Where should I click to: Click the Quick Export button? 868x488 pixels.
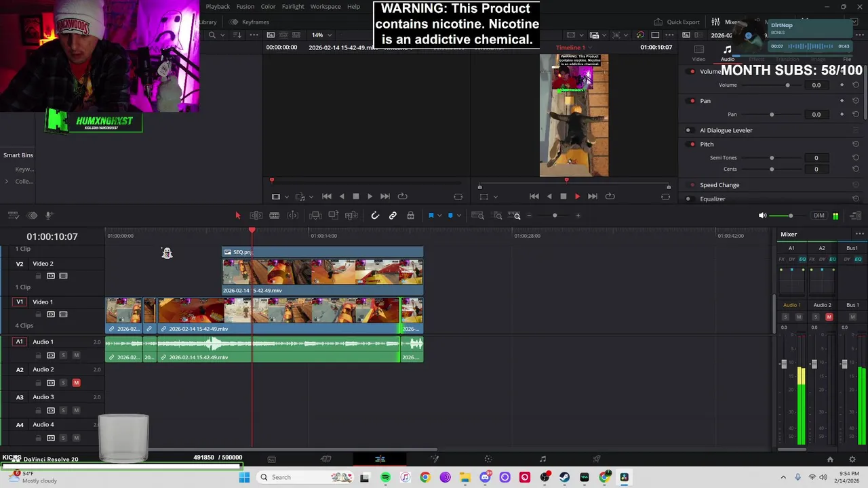677,22
